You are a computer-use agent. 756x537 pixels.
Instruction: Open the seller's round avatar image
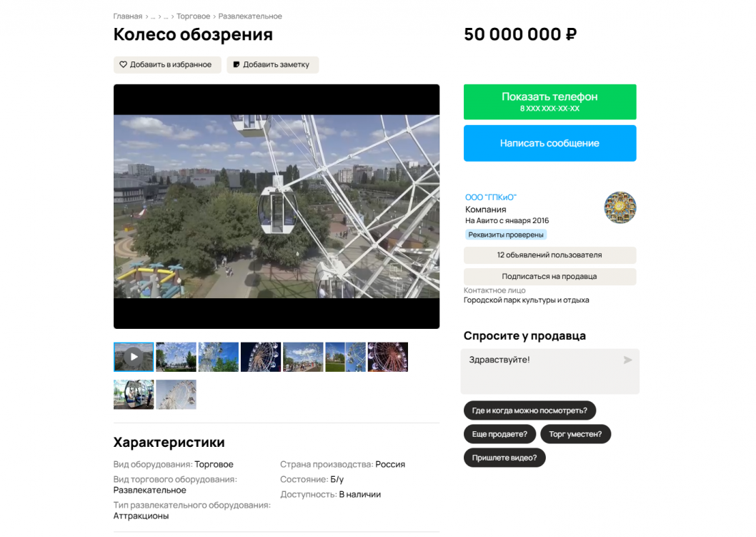click(x=620, y=207)
